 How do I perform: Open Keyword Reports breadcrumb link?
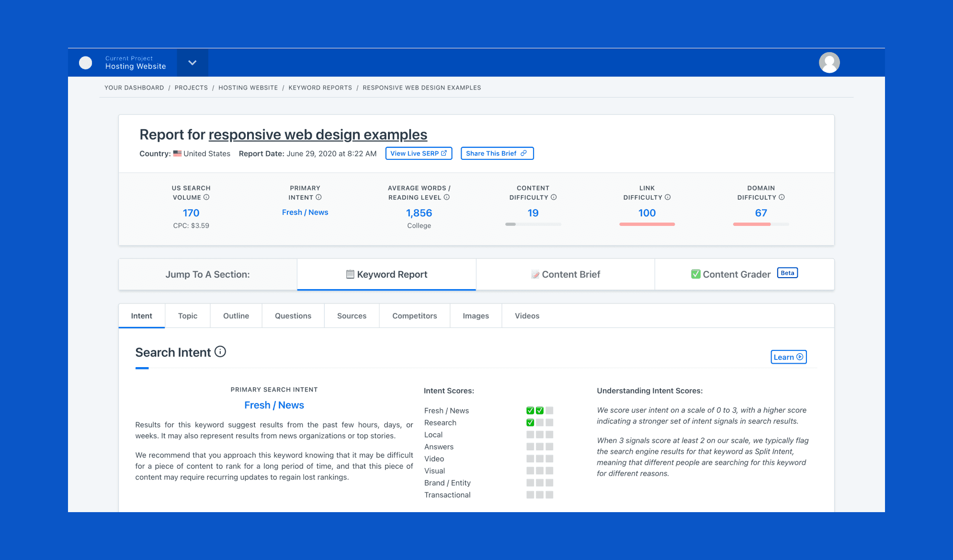(320, 88)
